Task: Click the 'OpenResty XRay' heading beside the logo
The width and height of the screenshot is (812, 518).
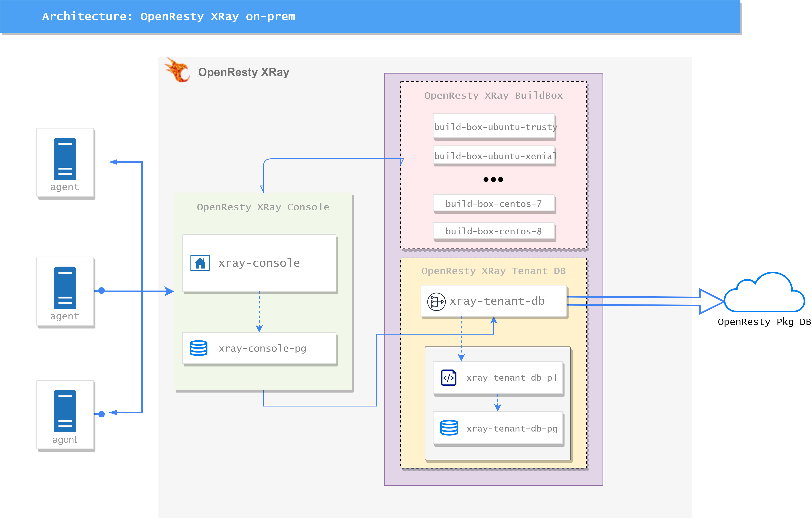Action: click(x=243, y=72)
